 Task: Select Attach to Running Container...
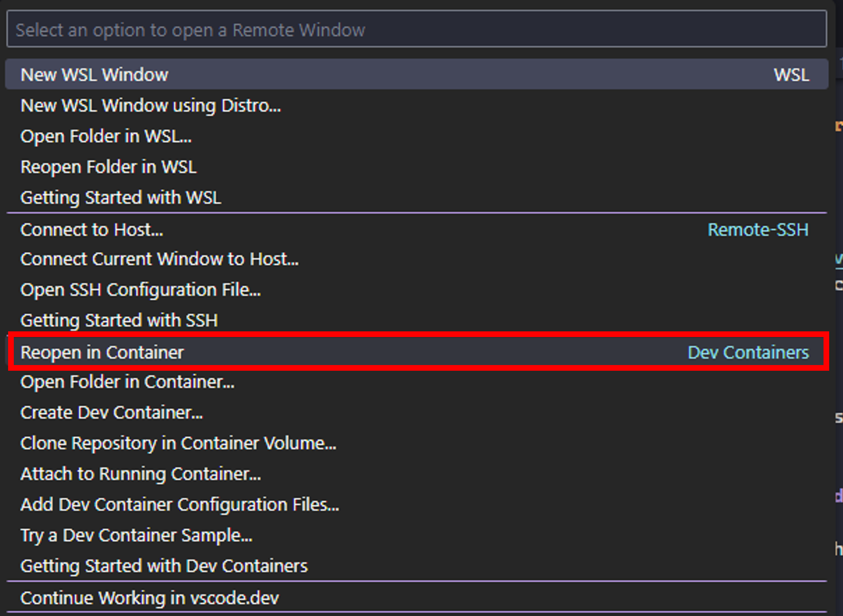click(417, 474)
